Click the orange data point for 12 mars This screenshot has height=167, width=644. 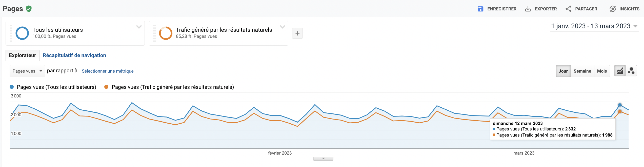coord(620,111)
